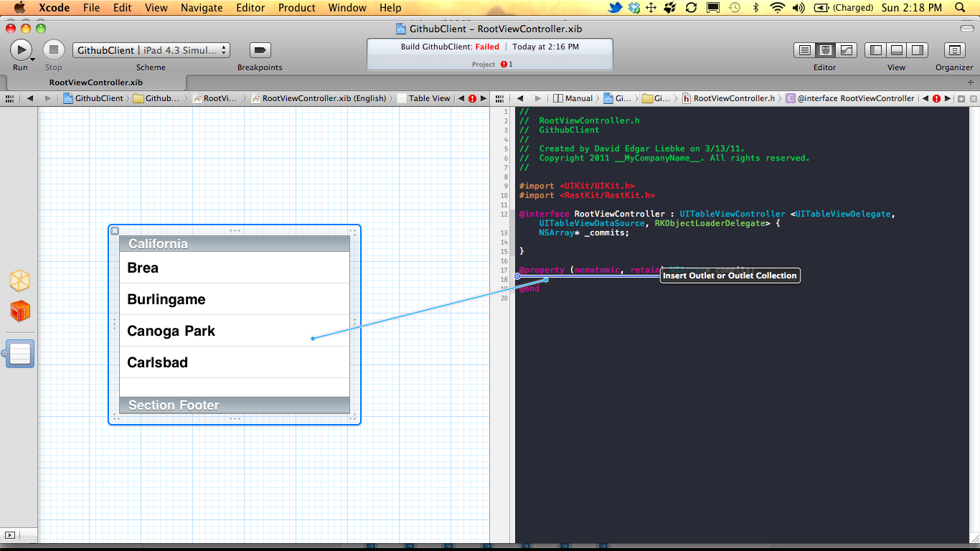980x551 pixels.
Task: Toggle the Navigator pane view button
Action: point(875,50)
